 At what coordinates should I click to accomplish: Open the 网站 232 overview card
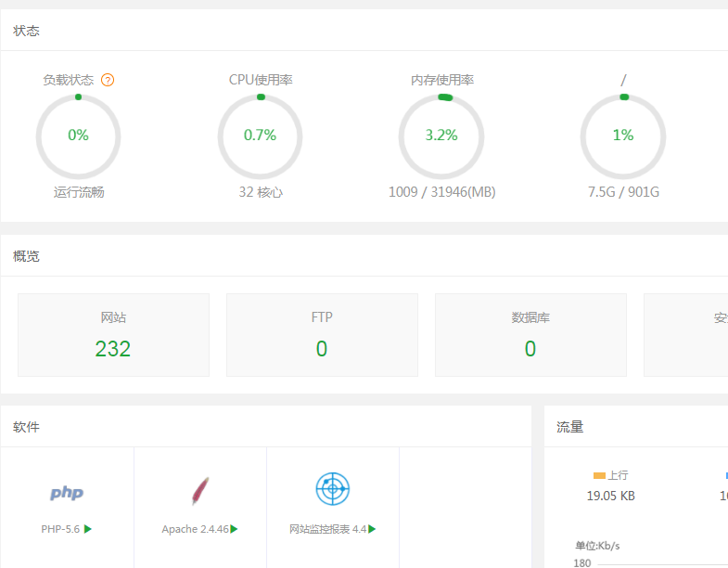[x=113, y=335]
